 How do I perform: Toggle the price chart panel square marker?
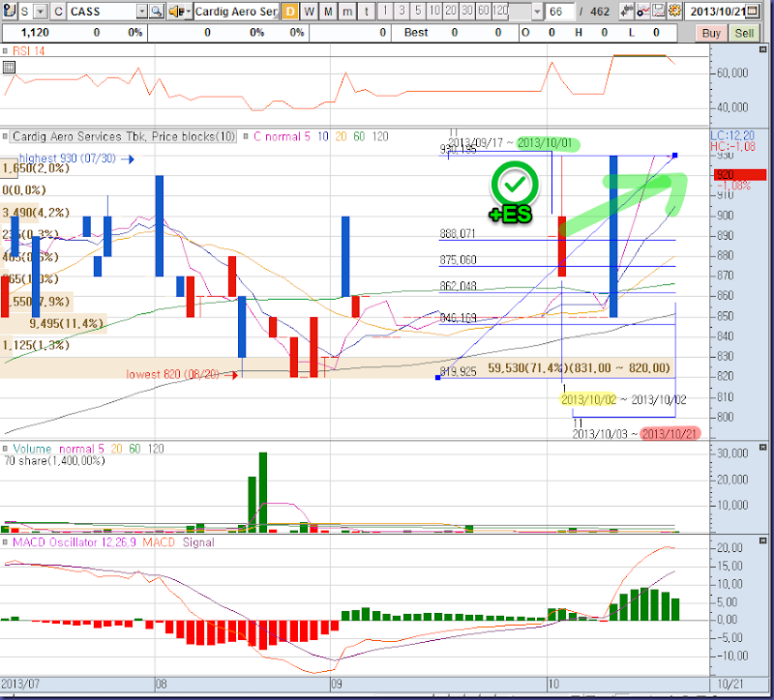pyautogui.click(x=5, y=136)
